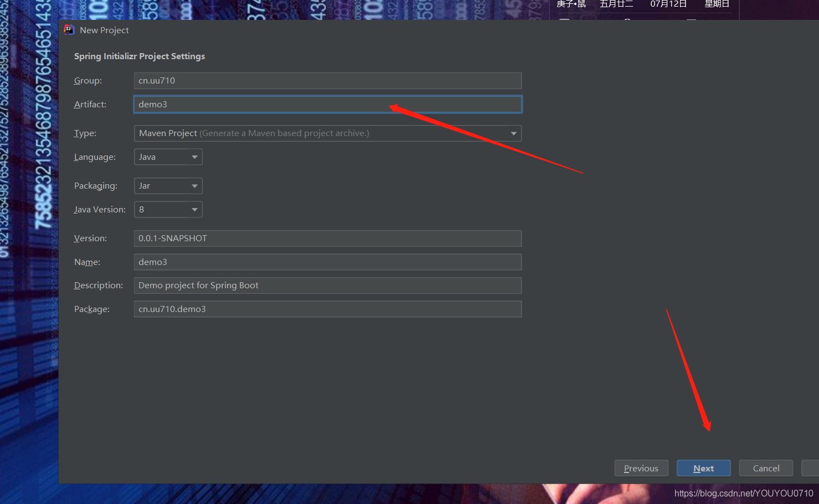Click the Version field with 0.0.1-SNAPSHOT

tap(327, 238)
